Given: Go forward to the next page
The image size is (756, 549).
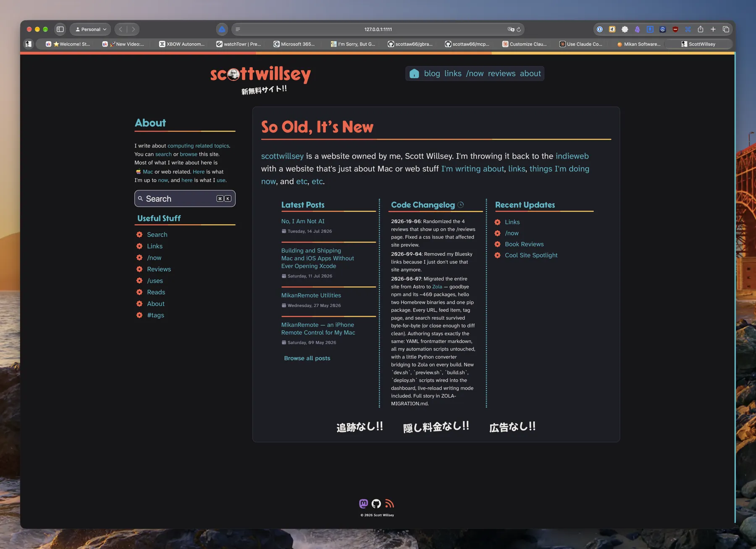Looking at the screenshot, I should pyautogui.click(x=133, y=29).
